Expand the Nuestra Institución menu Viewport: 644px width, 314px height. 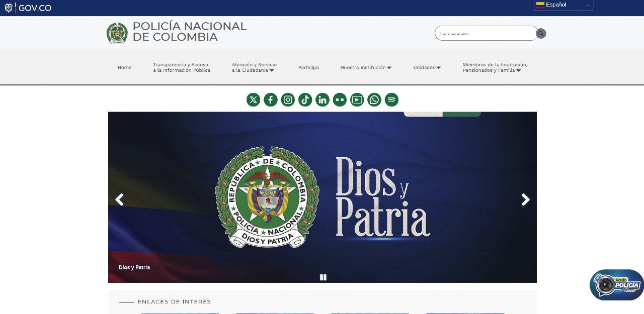[x=366, y=67]
